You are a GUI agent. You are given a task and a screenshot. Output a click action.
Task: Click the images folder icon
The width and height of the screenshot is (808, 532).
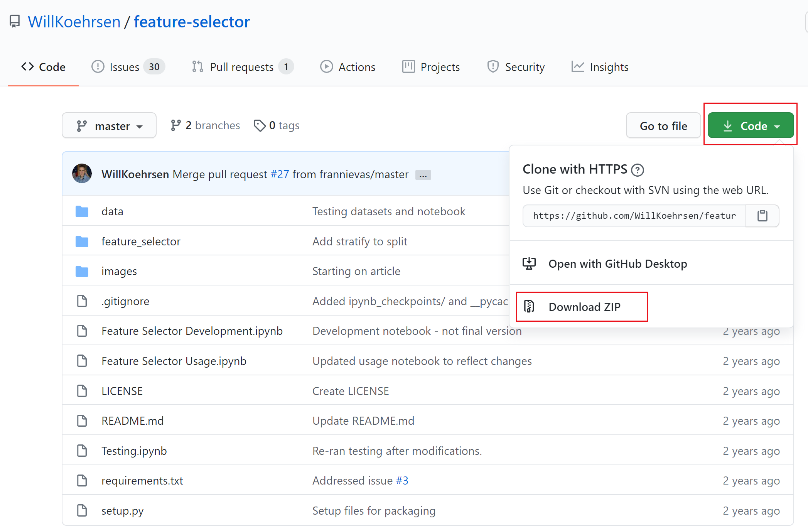click(82, 271)
